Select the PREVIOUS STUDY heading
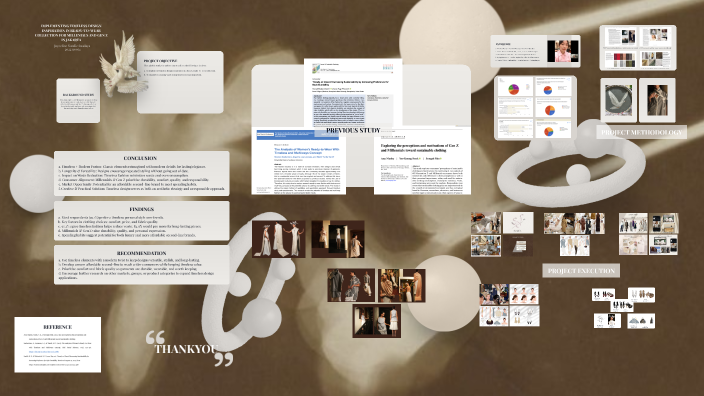Image resolution: width=704 pixels, height=396 pixels. [353, 131]
